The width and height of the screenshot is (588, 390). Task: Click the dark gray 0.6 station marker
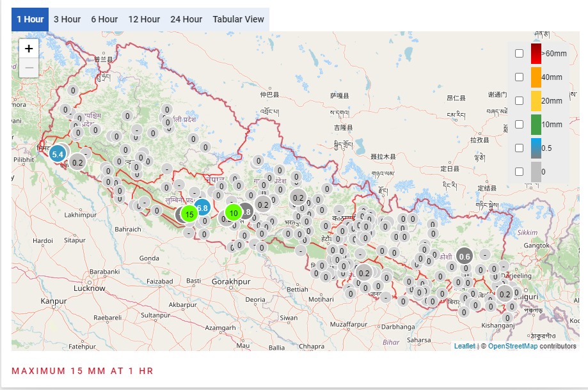pos(465,256)
